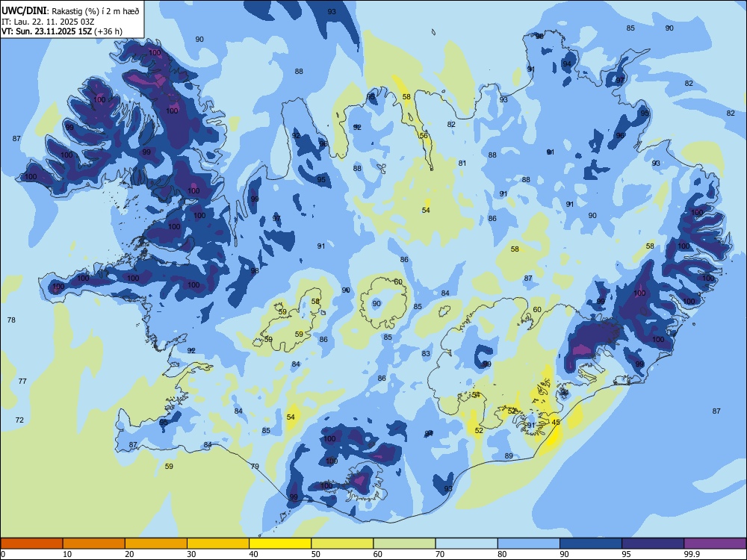Click the 77 value over the western sea
Image resolution: width=747 pixels, height=560 pixels.
click(x=22, y=381)
